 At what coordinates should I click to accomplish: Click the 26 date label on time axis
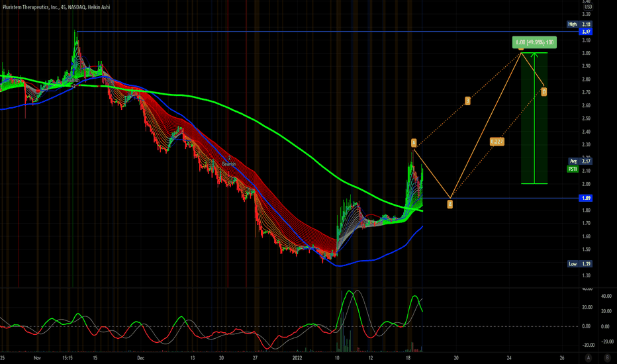click(562, 357)
